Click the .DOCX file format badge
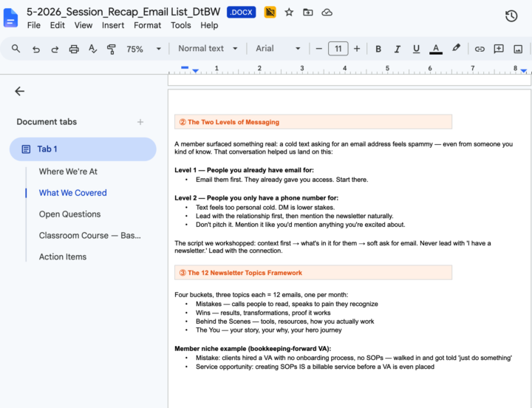532x408 pixels. click(x=241, y=13)
